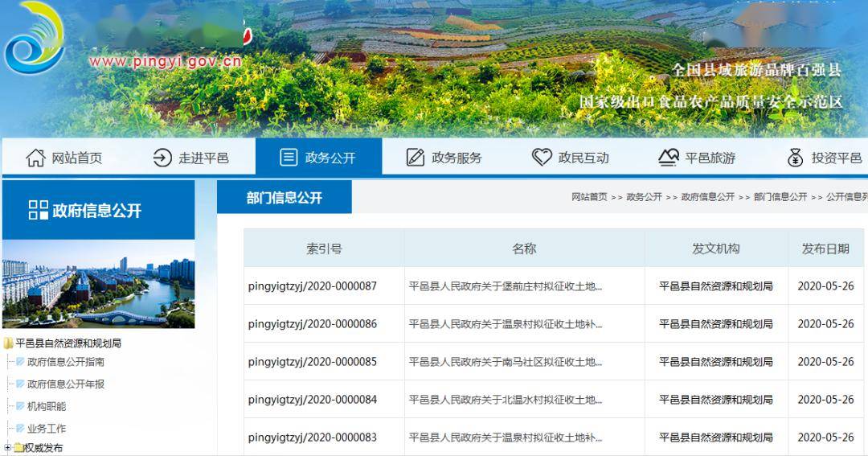Click the mountain icon beside 平邑旅游
868x456 pixels.
pyautogui.click(x=669, y=158)
